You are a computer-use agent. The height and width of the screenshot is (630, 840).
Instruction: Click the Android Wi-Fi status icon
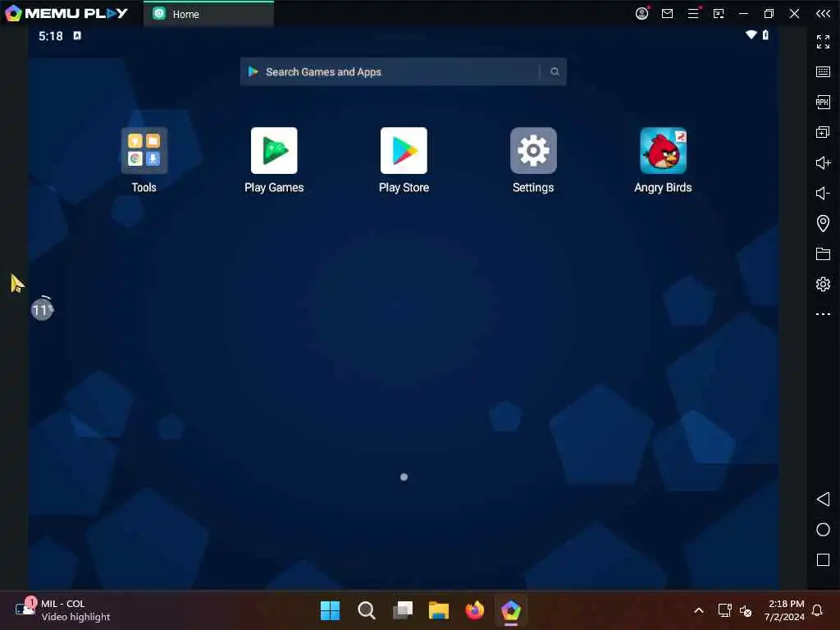[x=751, y=34]
